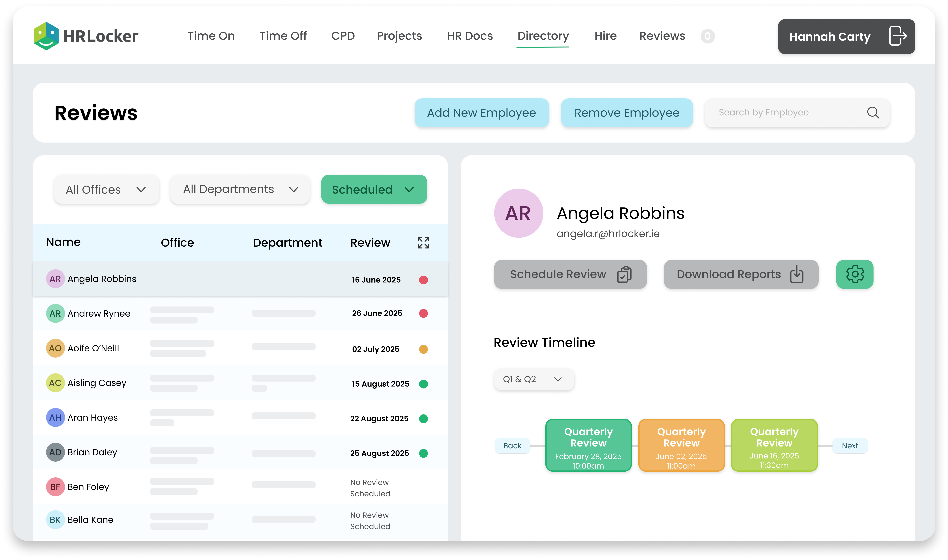Screen dimensions: 948x560
Task: Select the June 02, 2025 Quarterly Review
Action: (x=681, y=445)
